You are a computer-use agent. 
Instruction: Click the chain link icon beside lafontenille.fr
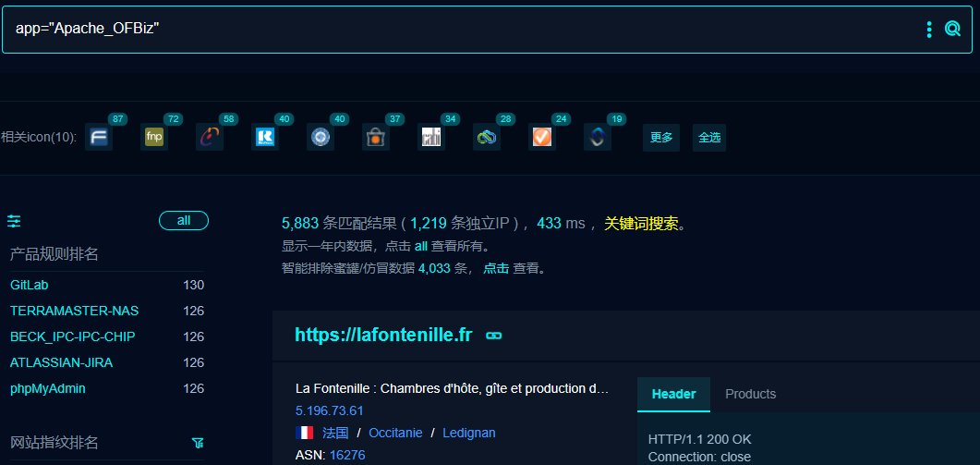494,337
